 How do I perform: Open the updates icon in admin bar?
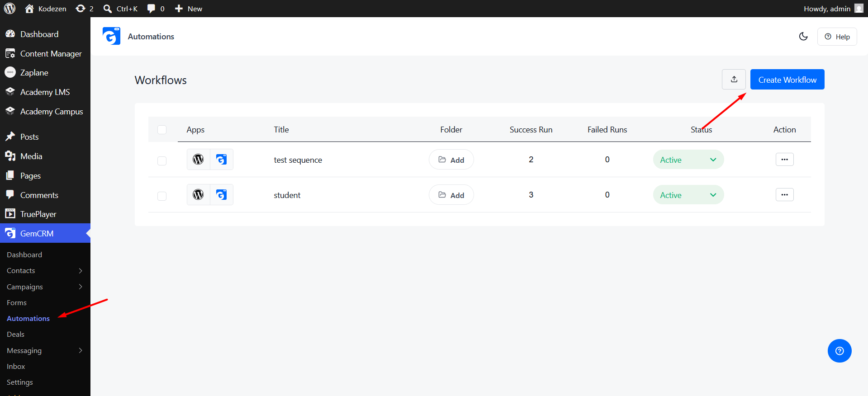(85, 9)
